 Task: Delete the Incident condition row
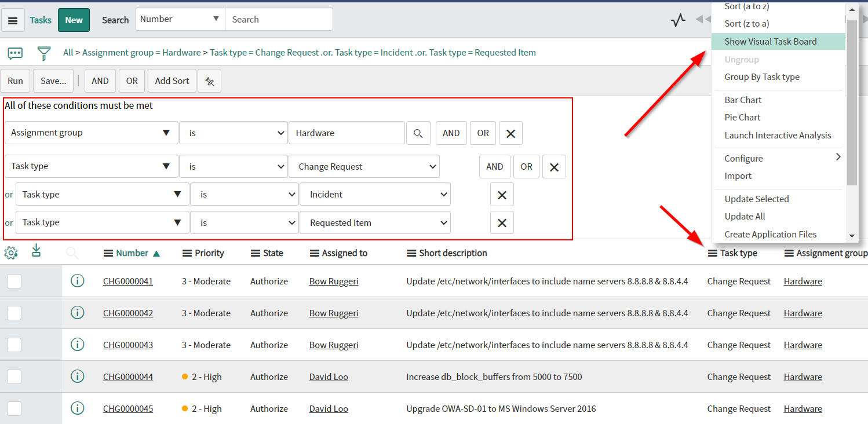tap(502, 195)
